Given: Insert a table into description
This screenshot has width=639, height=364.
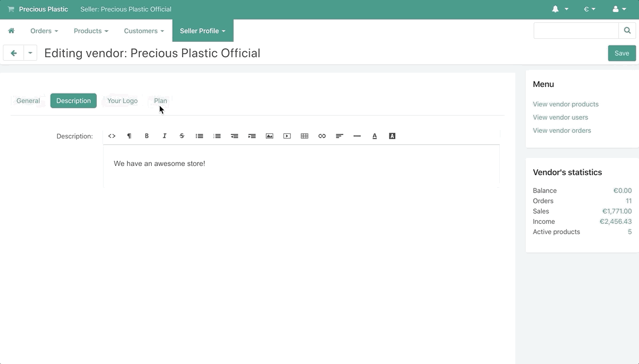Looking at the screenshot, I should pyautogui.click(x=305, y=136).
